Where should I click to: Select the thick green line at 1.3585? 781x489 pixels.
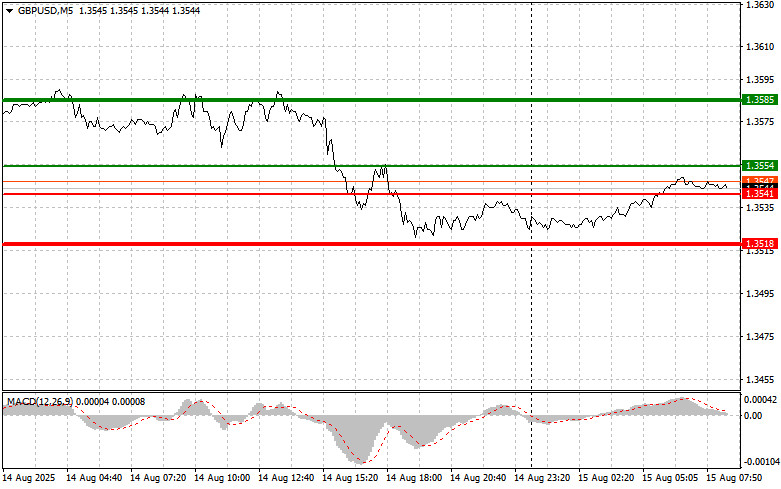click(400, 100)
